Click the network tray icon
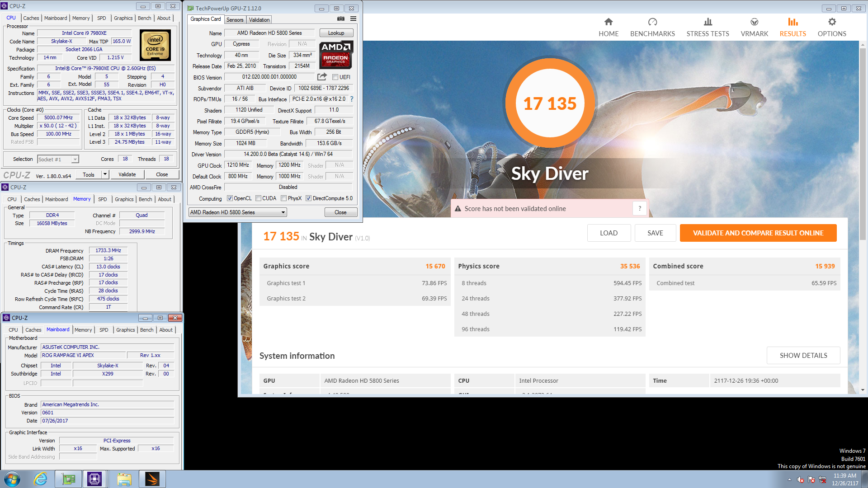868x488 pixels. pyautogui.click(x=822, y=479)
